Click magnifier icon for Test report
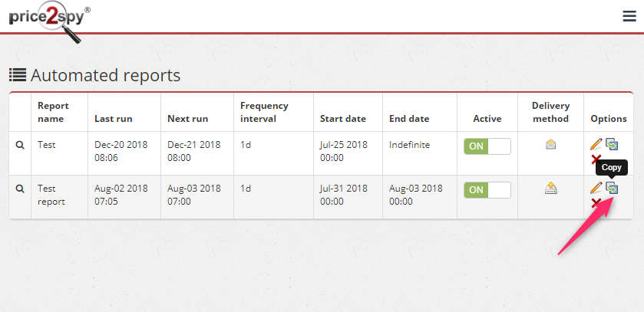The width and height of the screenshot is (644, 312). [x=20, y=189]
